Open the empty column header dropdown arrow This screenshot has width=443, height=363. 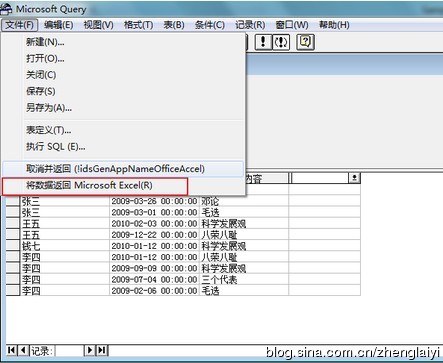pyautogui.click(x=354, y=178)
